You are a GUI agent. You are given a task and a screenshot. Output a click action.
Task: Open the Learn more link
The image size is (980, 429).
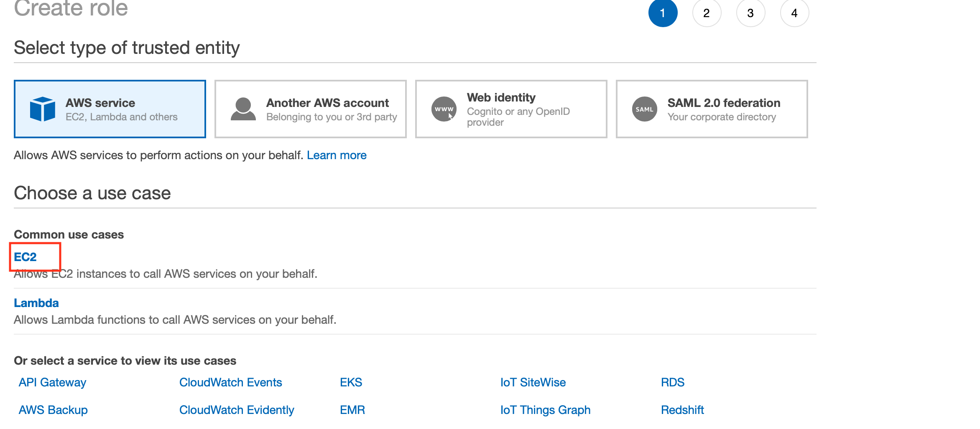pos(337,155)
